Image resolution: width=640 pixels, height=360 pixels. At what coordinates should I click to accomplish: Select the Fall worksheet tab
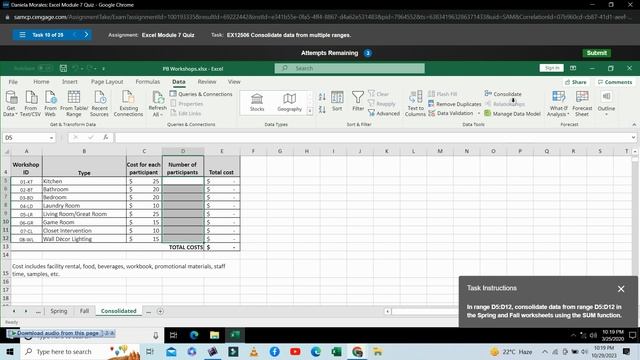84,311
